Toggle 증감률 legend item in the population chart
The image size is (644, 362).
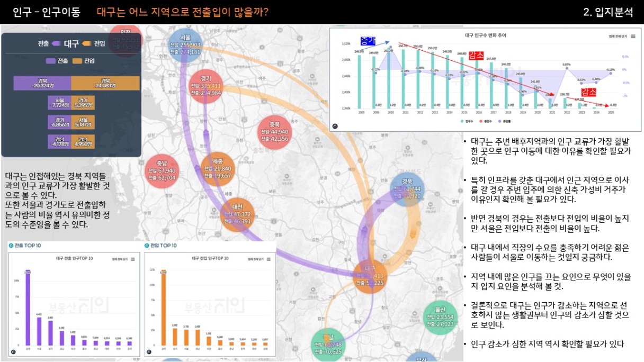[x=505, y=121]
